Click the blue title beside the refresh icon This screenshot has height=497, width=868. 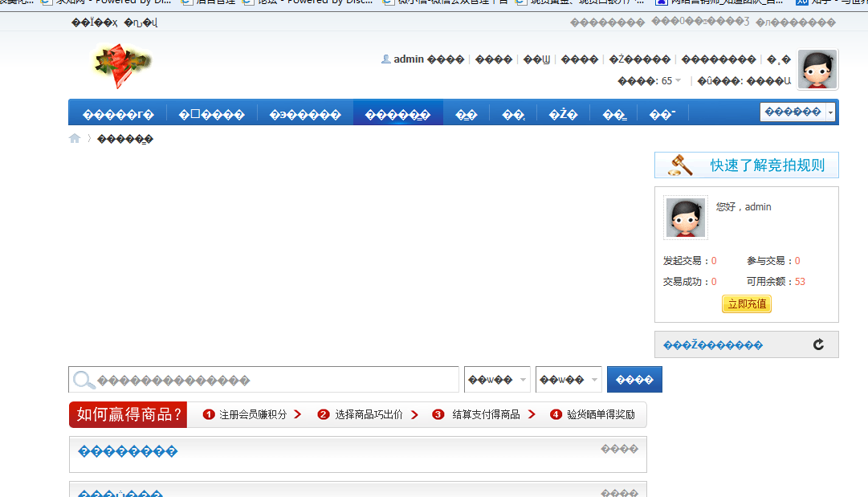713,345
